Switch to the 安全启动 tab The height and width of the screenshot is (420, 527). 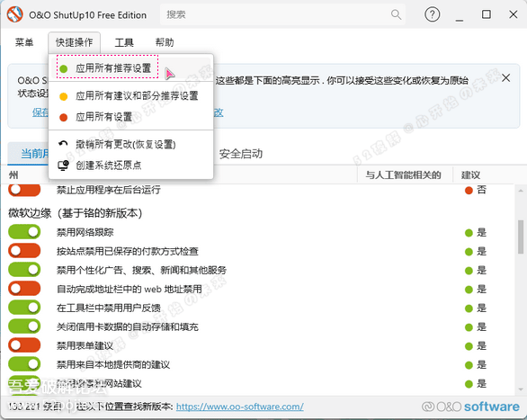[241, 154]
